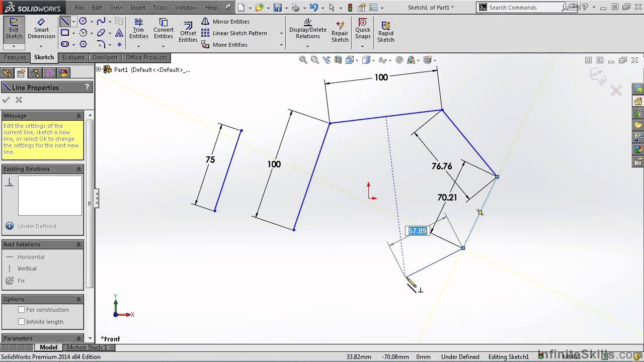Screen dimensions: 644x362
Task: Click the Trim Entities tool
Action: click(x=138, y=29)
